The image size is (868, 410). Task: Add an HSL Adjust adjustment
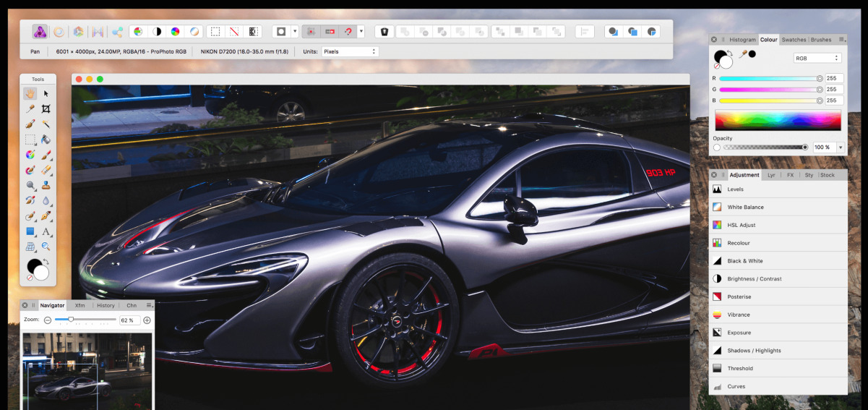pyautogui.click(x=778, y=225)
